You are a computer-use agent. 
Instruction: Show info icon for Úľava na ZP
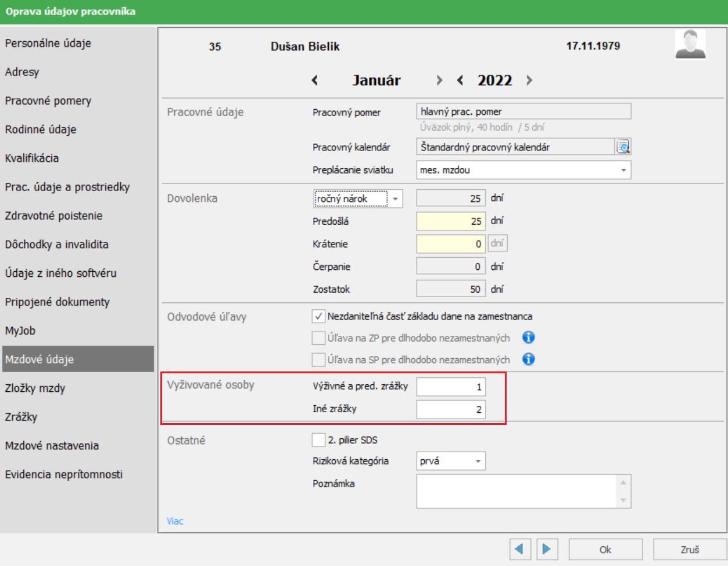point(528,337)
